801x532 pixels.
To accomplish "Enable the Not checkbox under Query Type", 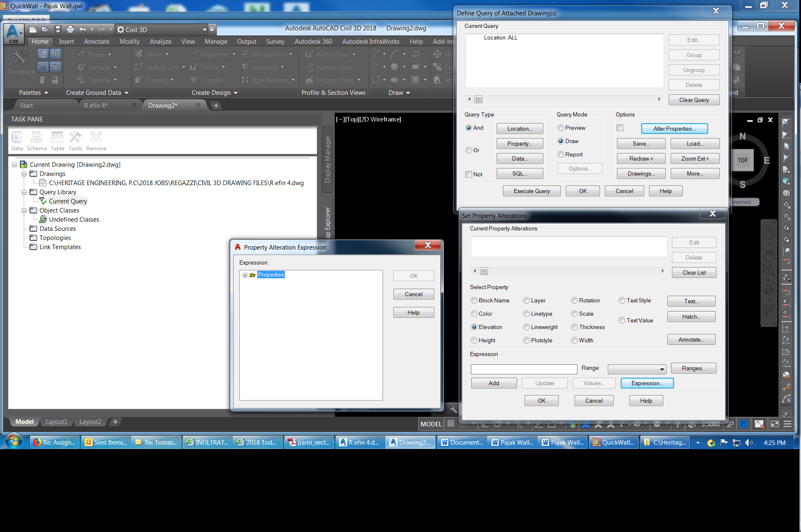I will point(469,174).
